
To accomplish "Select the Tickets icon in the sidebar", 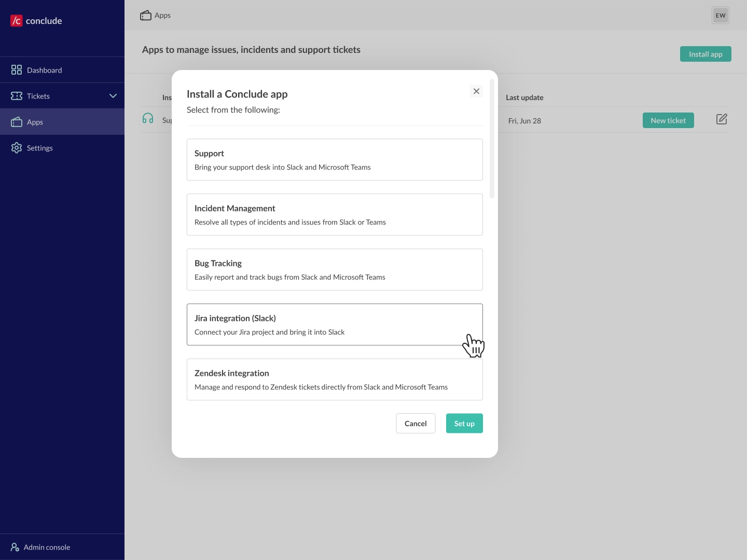I will (x=17, y=95).
